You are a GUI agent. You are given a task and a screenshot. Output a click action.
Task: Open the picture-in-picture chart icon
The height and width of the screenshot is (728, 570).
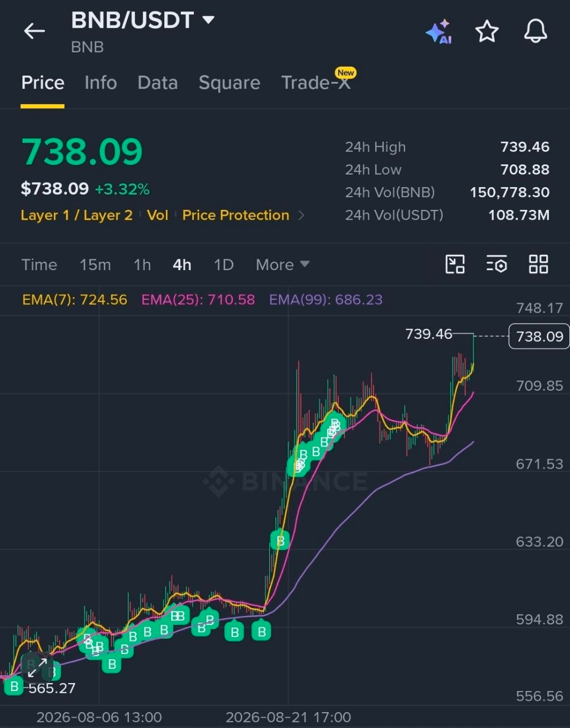(455, 264)
